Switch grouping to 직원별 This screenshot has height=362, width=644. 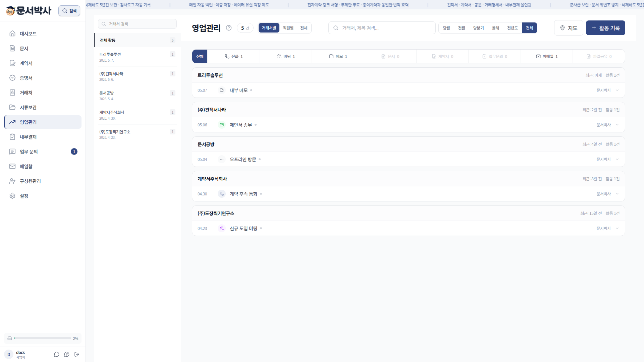pyautogui.click(x=288, y=28)
